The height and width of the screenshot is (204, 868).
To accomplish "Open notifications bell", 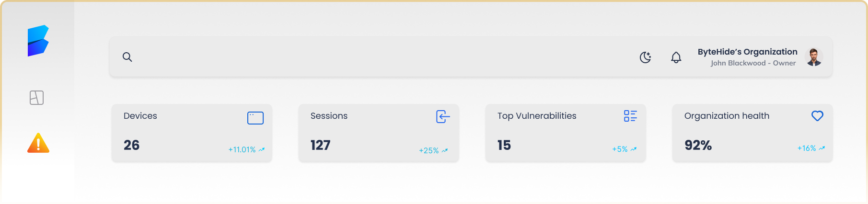I will (676, 57).
